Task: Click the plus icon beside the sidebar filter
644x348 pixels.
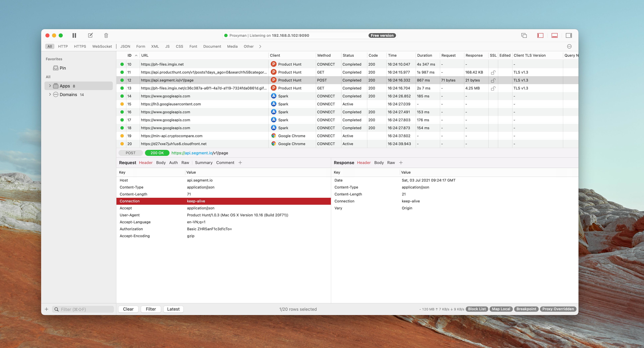Action: coord(46,309)
